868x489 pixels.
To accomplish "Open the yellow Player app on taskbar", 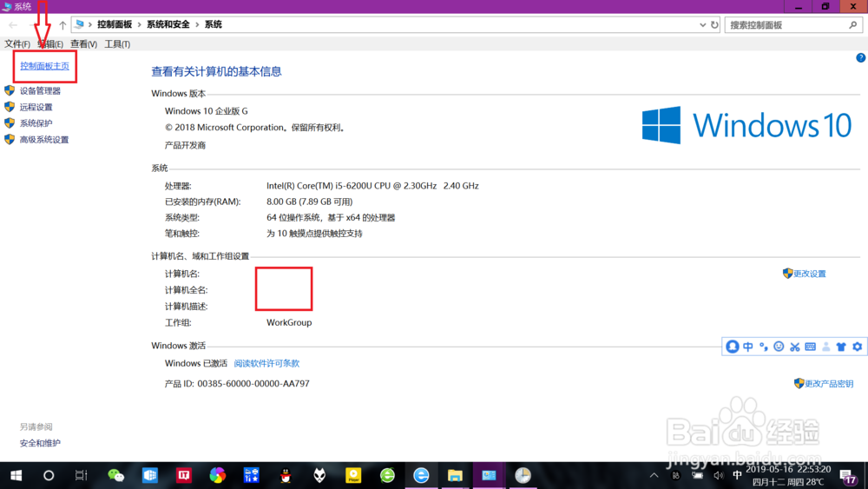I will coord(353,475).
